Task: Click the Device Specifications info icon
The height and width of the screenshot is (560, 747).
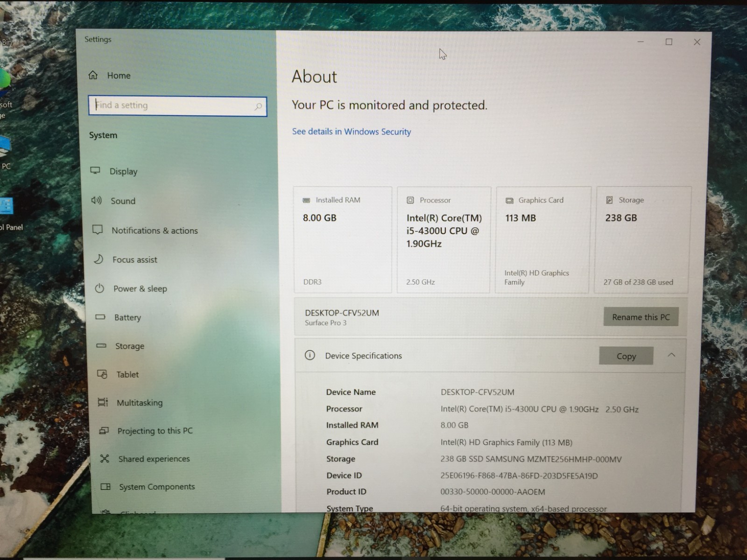Action: [x=310, y=355]
